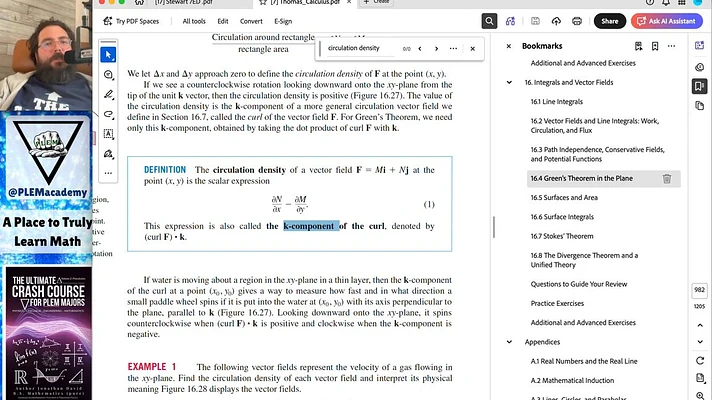Viewport: 712px width, 400px height.
Task: Open the All tools menu
Action: [194, 21]
